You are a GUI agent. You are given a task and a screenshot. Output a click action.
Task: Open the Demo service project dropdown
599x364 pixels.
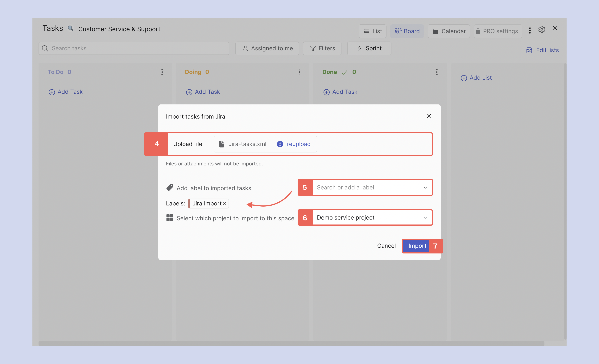click(x=372, y=218)
